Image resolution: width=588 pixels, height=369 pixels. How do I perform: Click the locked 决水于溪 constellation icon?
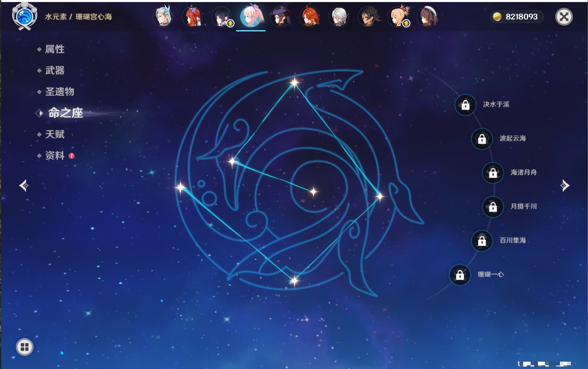465,105
